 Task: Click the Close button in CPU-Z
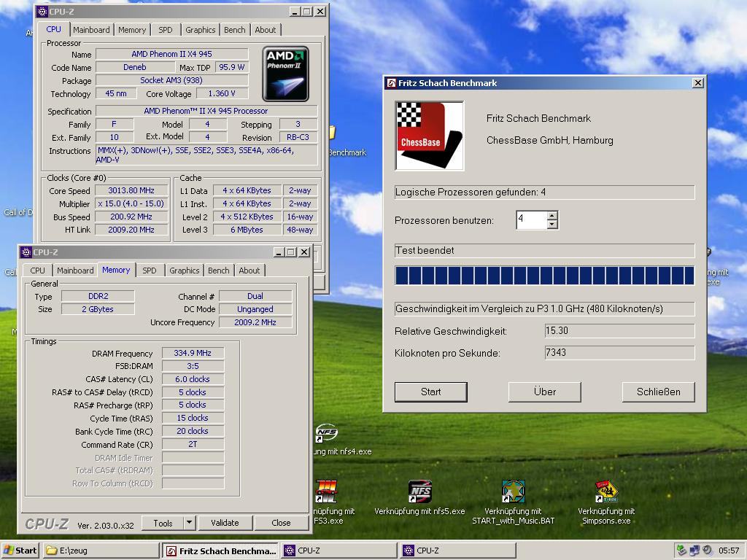tap(281, 523)
